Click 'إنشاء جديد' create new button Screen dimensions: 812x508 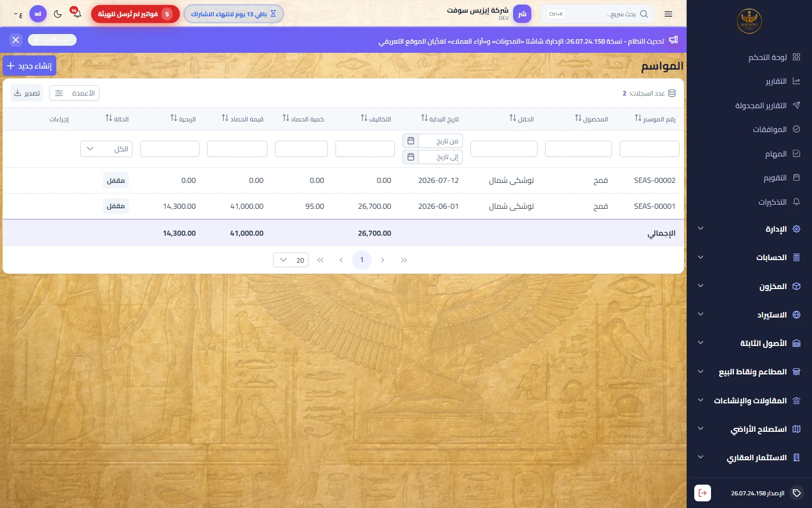point(29,66)
